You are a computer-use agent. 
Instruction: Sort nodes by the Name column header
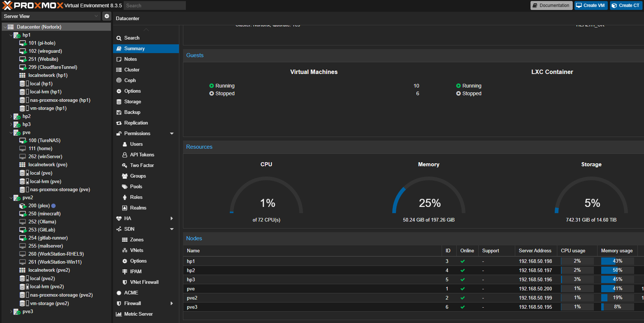tap(312, 251)
